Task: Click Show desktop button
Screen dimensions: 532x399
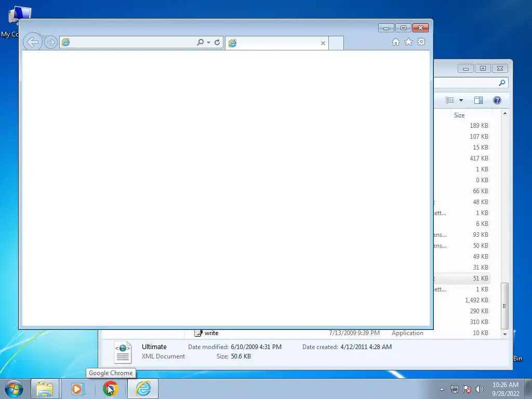Action: tap(528, 389)
